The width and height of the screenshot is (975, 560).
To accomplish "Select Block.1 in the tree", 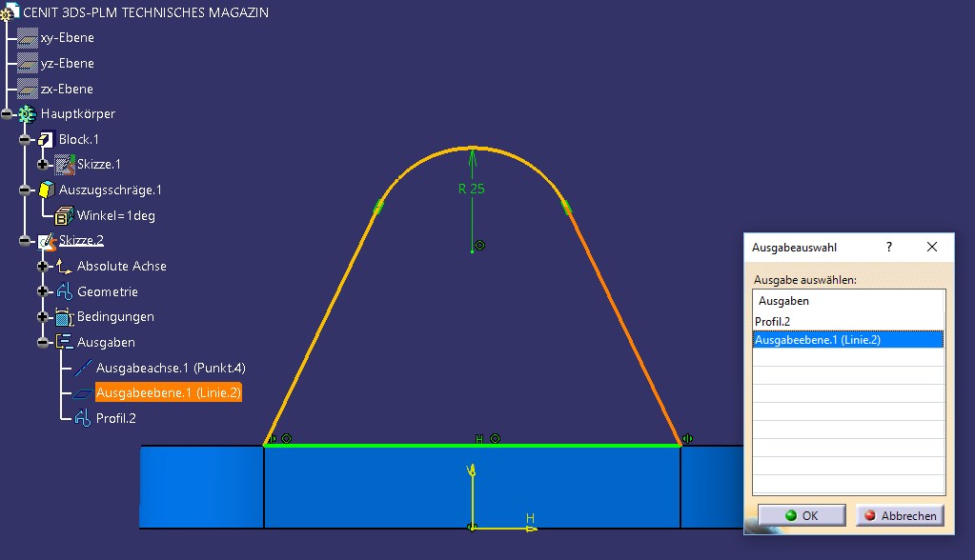I will click(x=78, y=139).
